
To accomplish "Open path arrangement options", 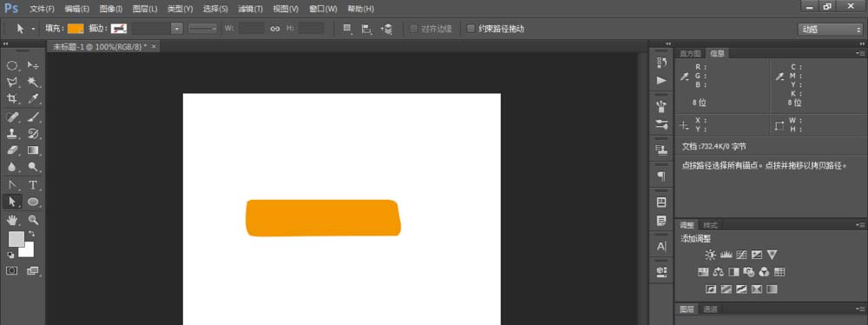I will pyautogui.click(x=386, y=29).
